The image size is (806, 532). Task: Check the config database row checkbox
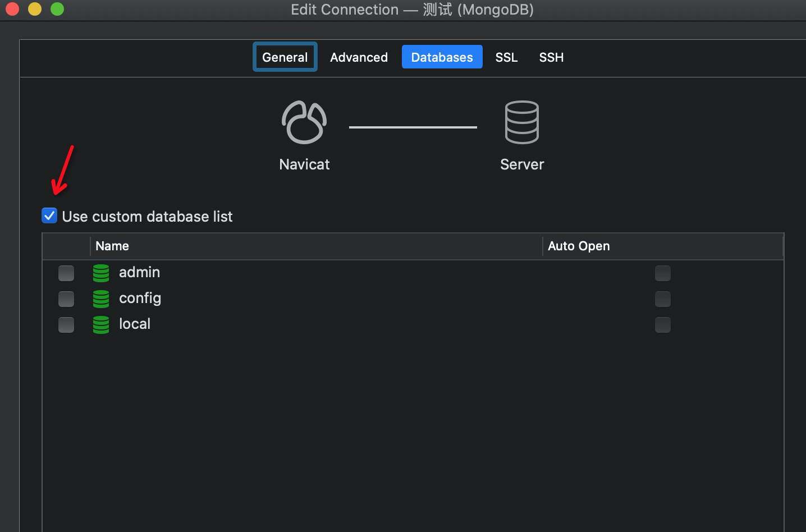[x=66, y=299]
